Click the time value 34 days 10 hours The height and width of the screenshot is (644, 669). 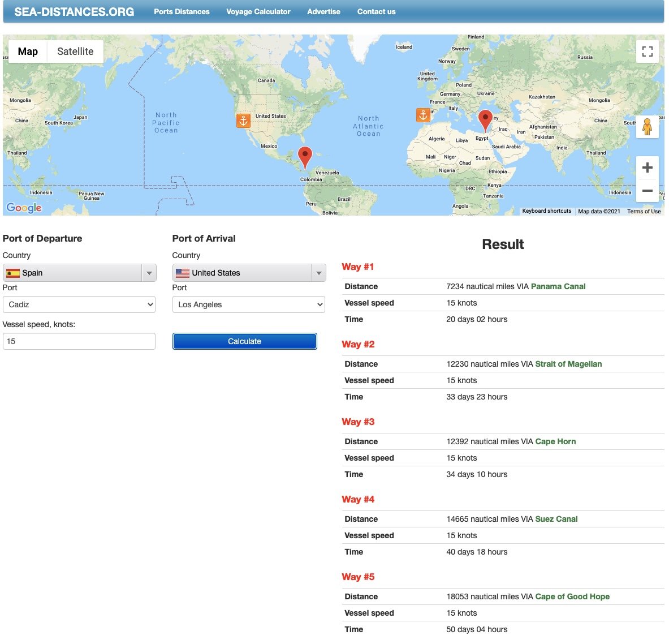coord(477,474)
